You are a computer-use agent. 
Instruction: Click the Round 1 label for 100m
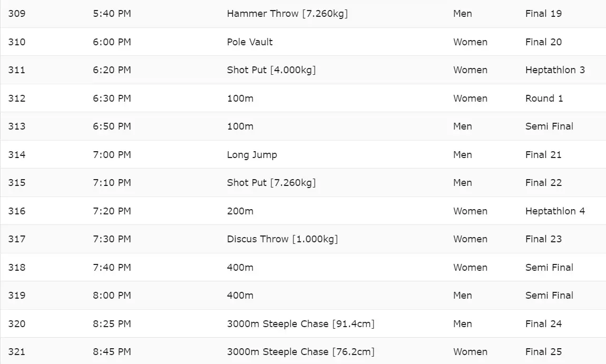(x=544, y=99)
